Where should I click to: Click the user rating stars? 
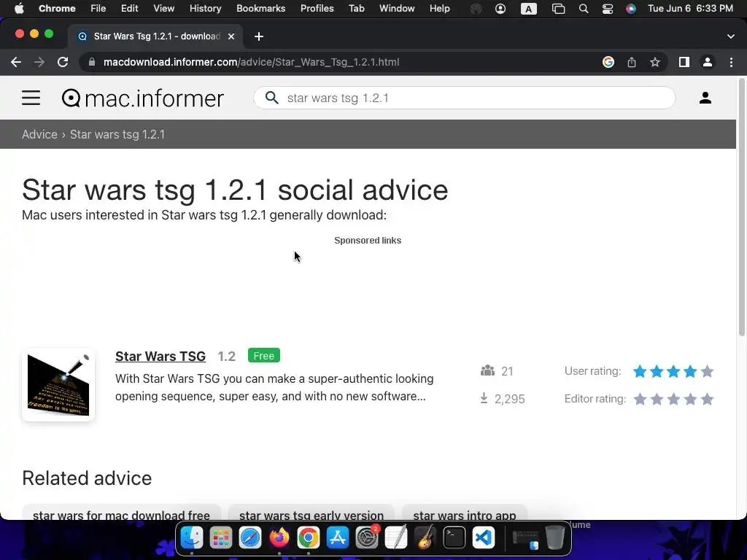coord(673,371)
